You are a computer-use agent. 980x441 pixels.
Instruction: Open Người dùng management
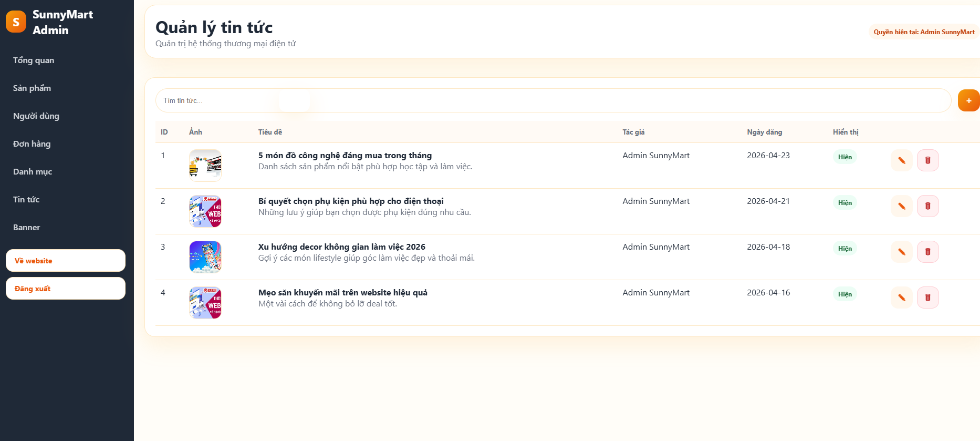click(x=36, y=116)
